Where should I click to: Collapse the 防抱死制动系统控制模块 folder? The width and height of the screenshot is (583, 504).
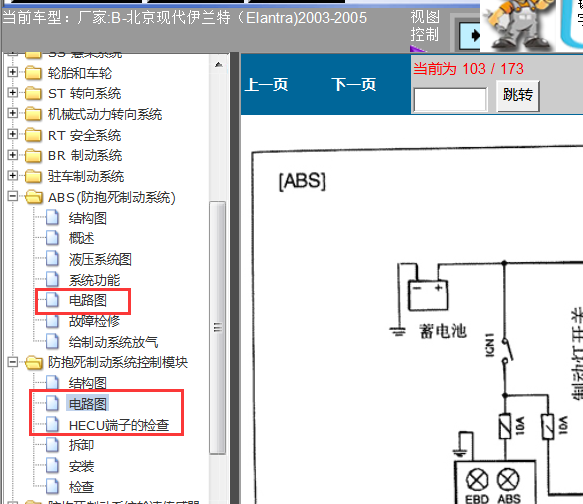pyautogui.click(x=13, y=362)
